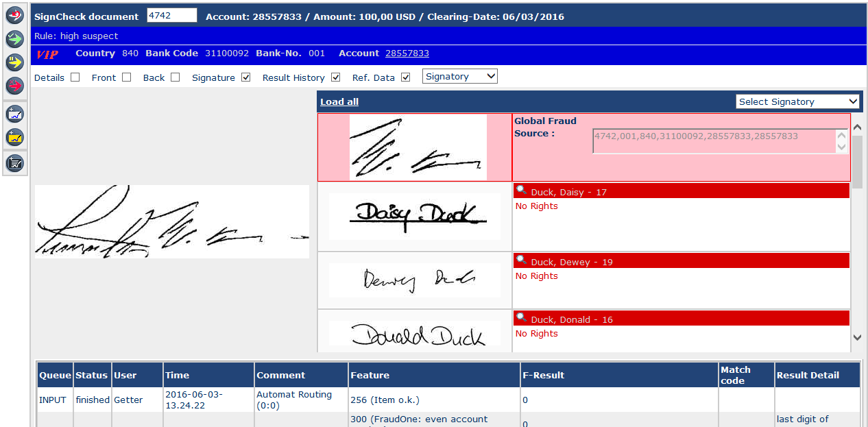Screen dimensions: 868x427
Task: Click the white add-signature icon
Action: pos(15,114)
